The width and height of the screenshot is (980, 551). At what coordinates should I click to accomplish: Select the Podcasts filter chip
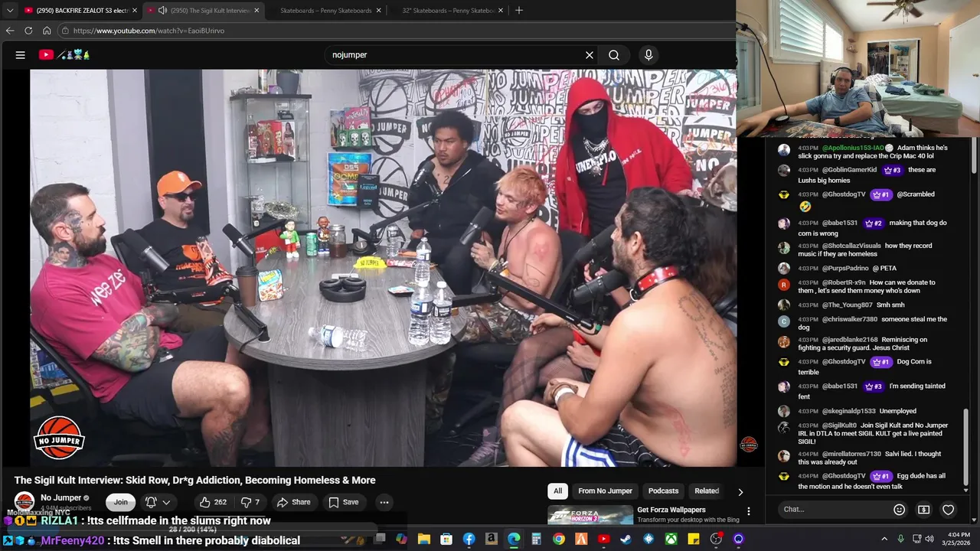(x=663, y=491)
